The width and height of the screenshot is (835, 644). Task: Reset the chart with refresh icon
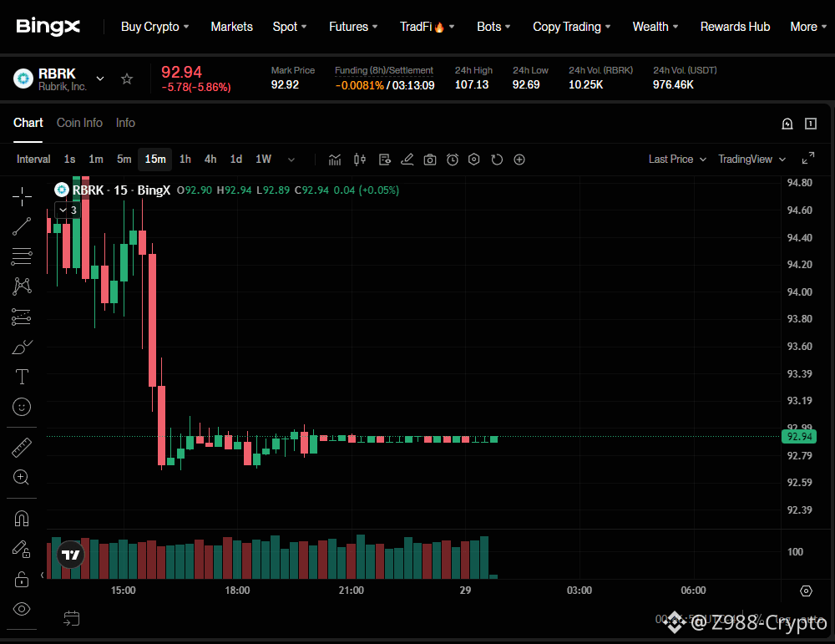[x=497, y=160]
